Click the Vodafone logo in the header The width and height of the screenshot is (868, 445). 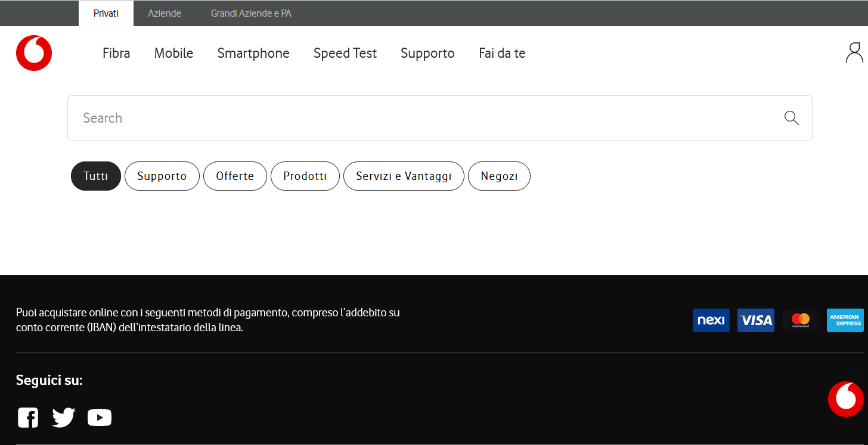[x=34, y=53]
